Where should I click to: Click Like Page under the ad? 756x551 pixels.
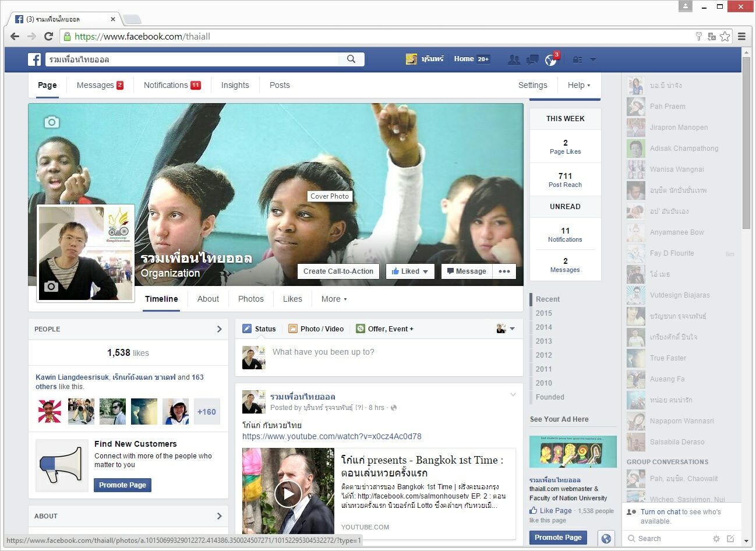point(550,511)
